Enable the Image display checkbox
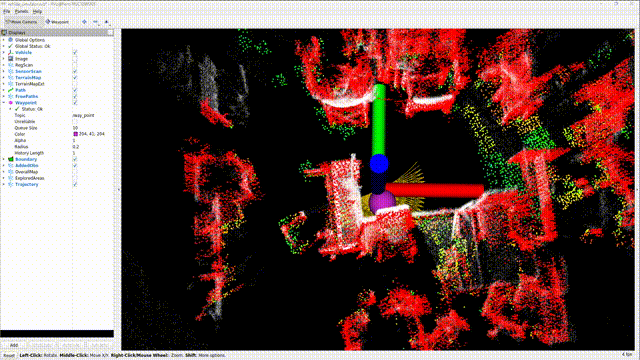The height and width of the screenshot is (360, 640). (x=75, y=59)
